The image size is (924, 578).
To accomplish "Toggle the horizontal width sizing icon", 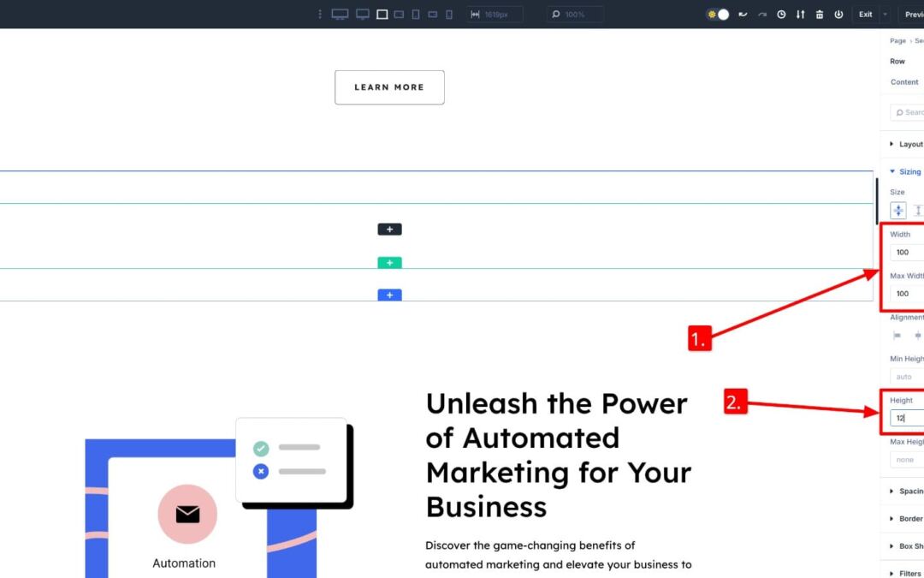I will [x=897, y=210].
